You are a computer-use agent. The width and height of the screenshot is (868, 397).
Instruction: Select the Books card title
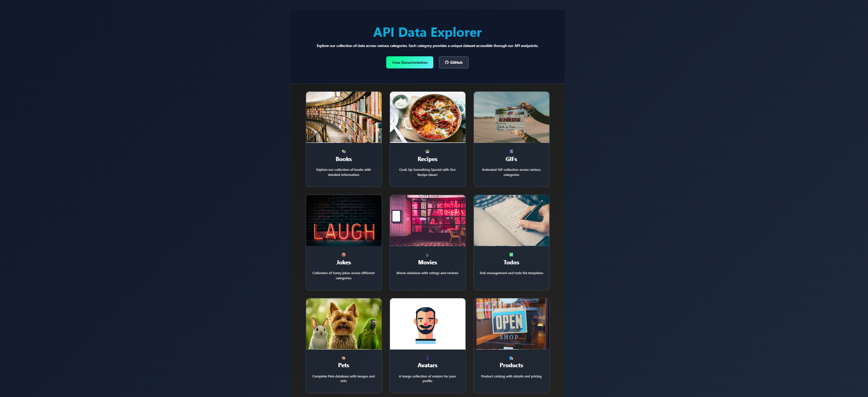click(x=344, y=159)
